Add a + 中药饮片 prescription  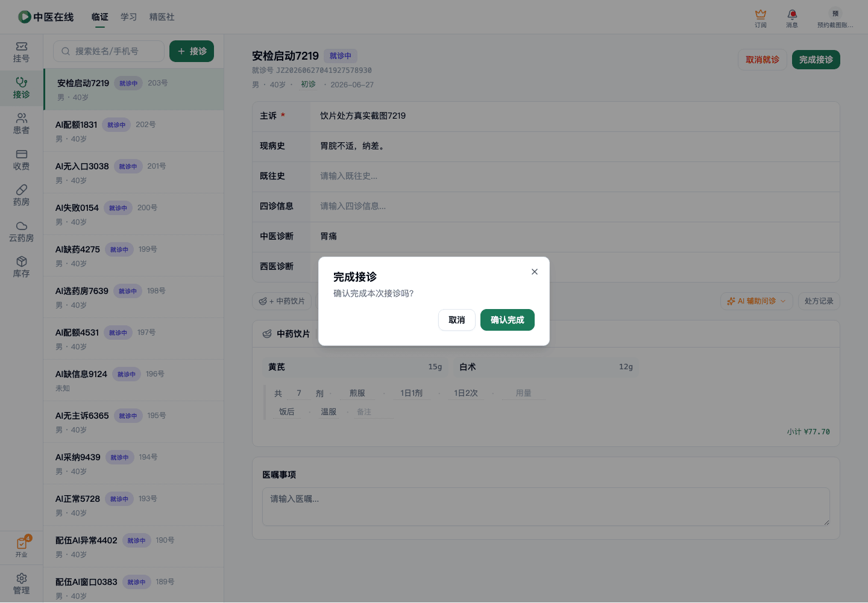[282, 301]
